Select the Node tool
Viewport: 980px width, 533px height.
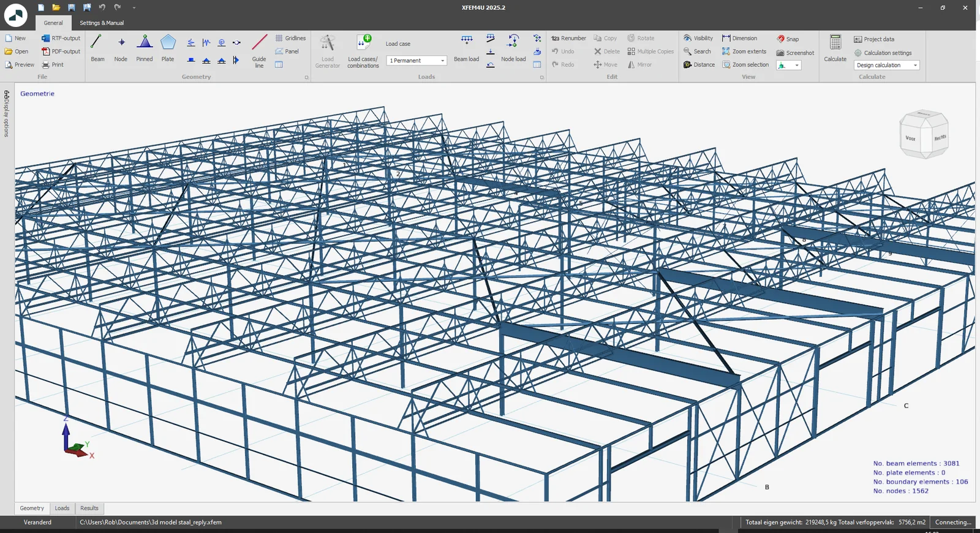[x=121, y=48]
